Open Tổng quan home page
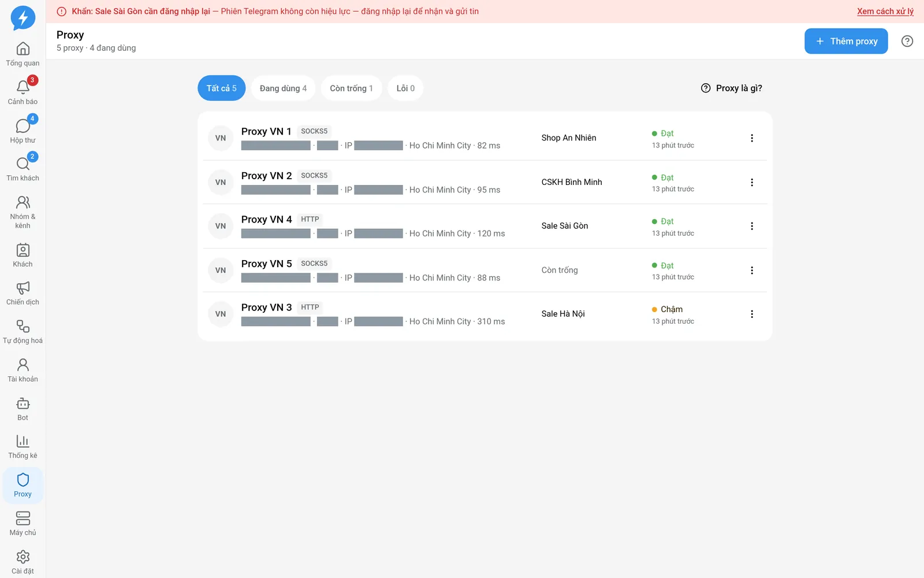 tap(23, 54)
